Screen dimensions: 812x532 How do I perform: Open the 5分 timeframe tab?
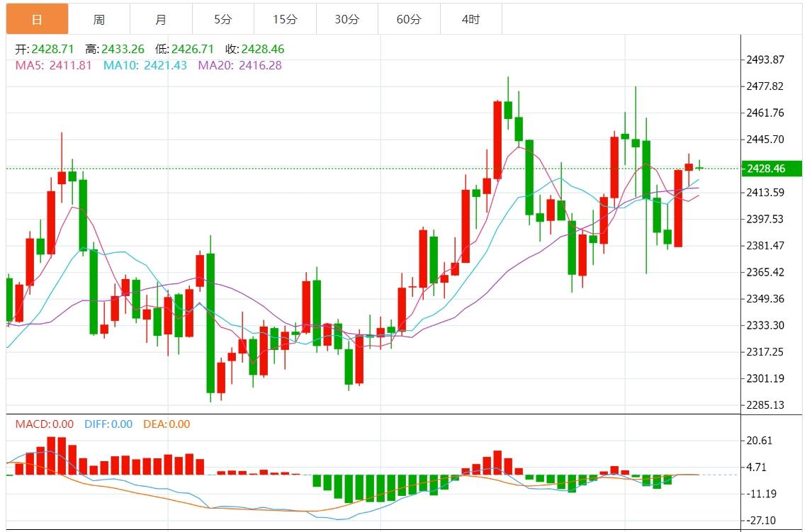click(222, 19)
